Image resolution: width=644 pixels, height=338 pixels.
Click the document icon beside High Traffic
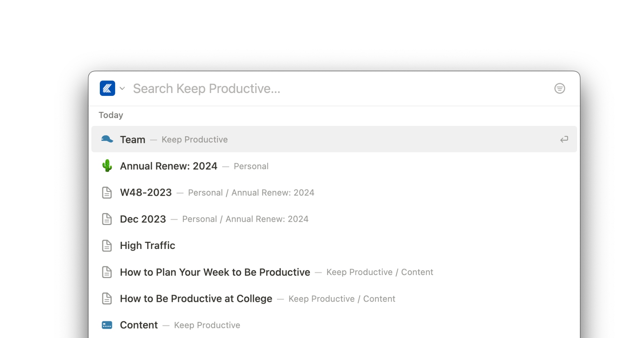click(107, 245)
